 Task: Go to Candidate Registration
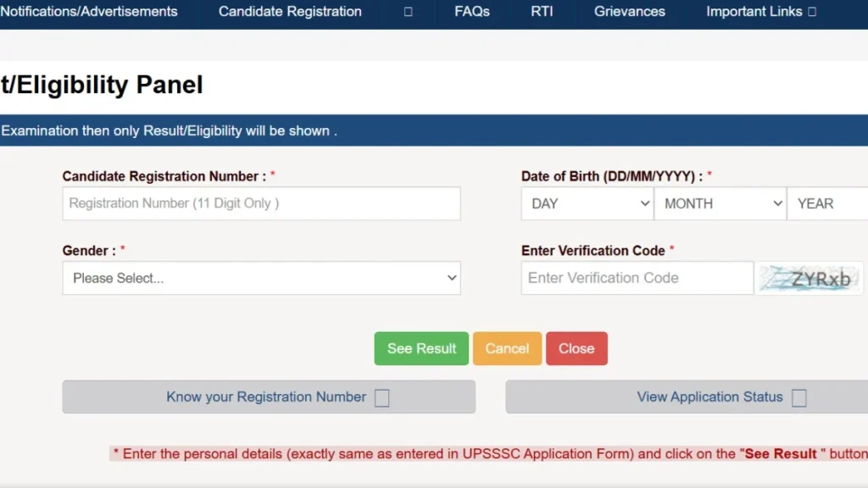tap(289, 12)
